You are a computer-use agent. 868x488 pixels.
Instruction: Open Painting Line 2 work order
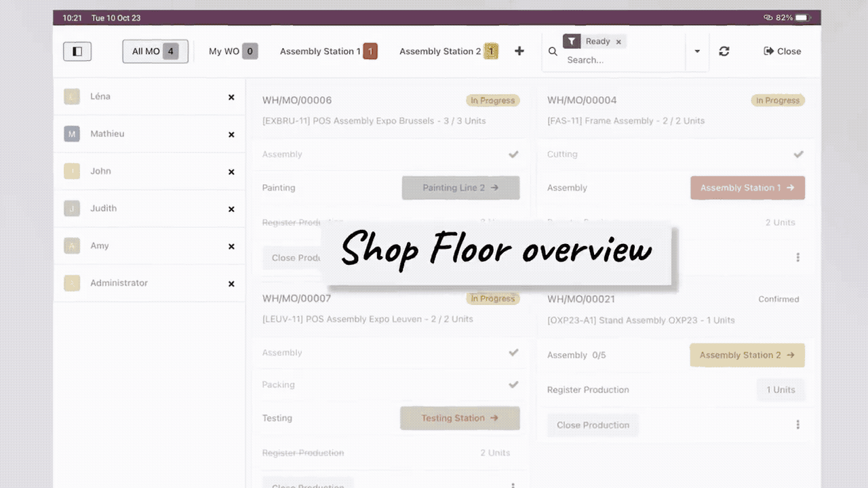[460, 188]
